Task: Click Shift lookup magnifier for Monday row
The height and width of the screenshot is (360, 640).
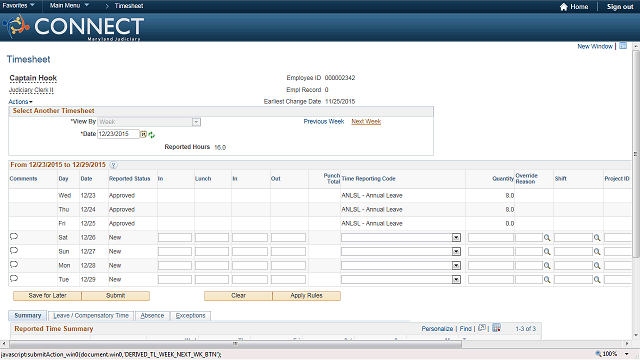Action: [x=597, y=266]
